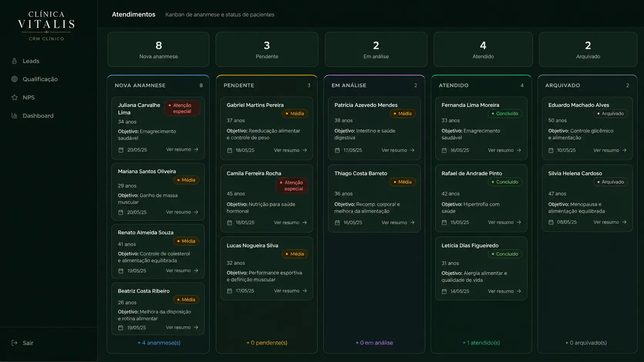Open the NPS page

pos(29,97)
